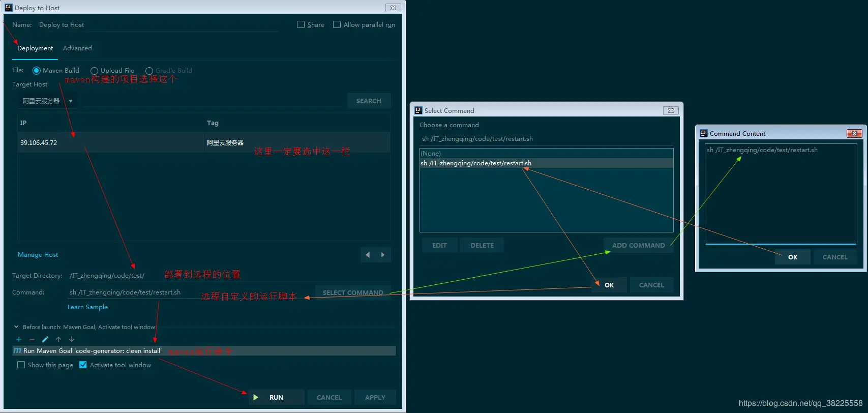
Task: Open the Manage Host link
Action: tap(38, 255)
